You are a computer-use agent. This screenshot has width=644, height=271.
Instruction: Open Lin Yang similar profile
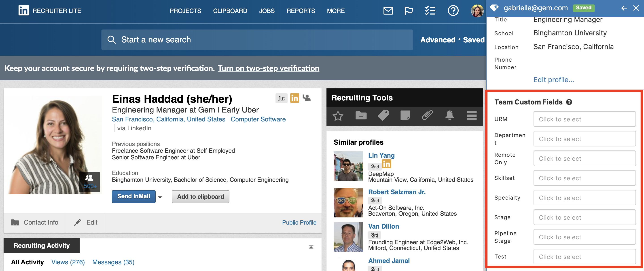click(381, 155)
